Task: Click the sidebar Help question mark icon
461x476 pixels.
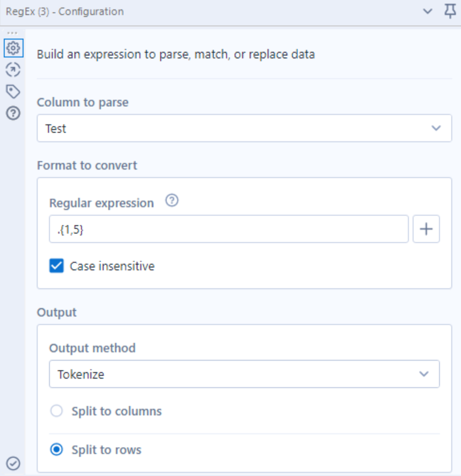Action: 13,113
